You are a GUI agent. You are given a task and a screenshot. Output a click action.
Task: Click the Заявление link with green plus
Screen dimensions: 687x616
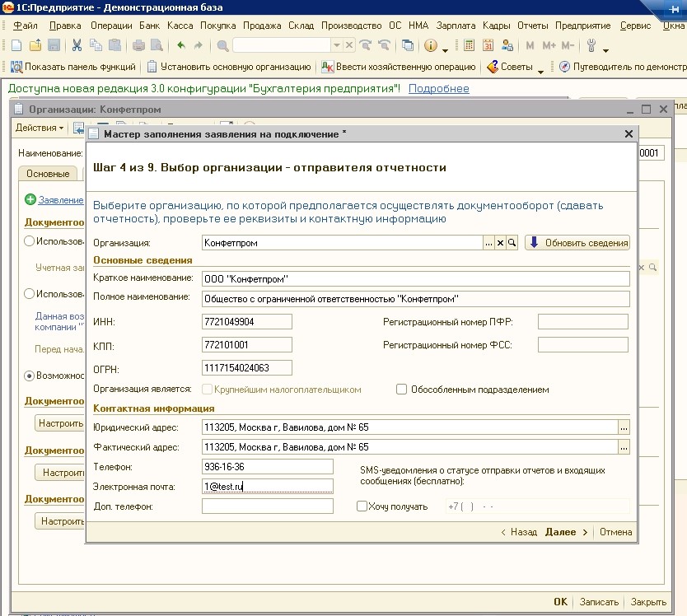coord(60,200)
